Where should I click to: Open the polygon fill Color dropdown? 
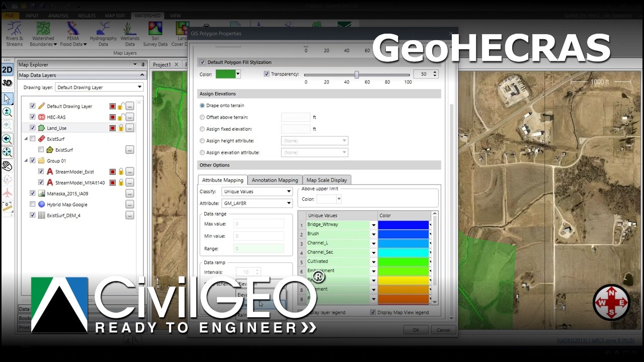(238, 74)
